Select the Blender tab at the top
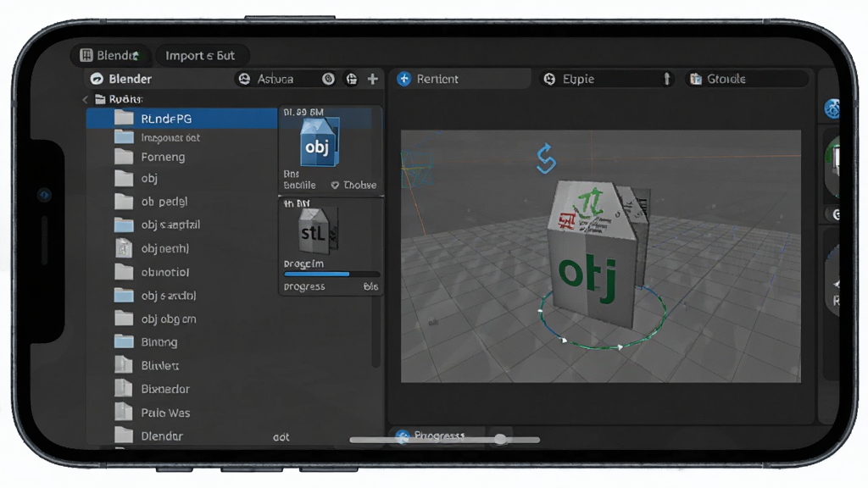 tap(110, 55)
